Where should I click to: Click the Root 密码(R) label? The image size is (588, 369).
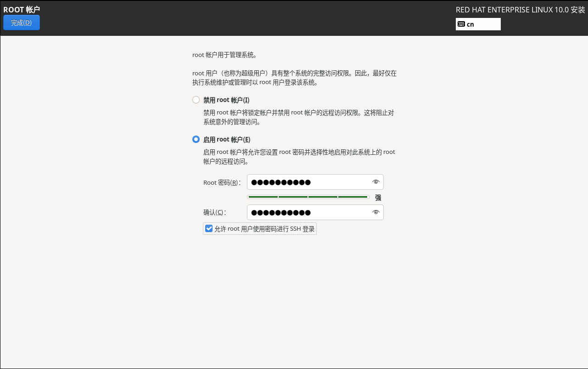[x=222, y=182]
